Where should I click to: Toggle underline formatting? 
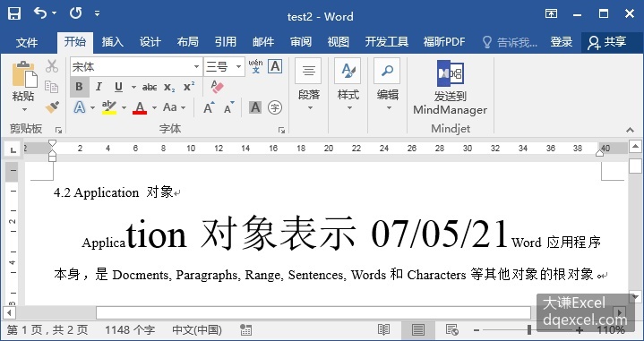[119, 87]
